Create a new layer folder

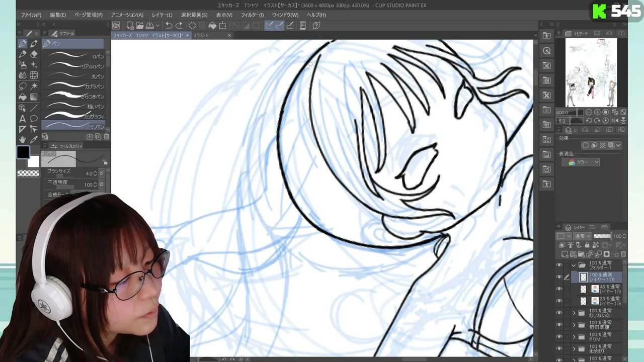[582, 254]
